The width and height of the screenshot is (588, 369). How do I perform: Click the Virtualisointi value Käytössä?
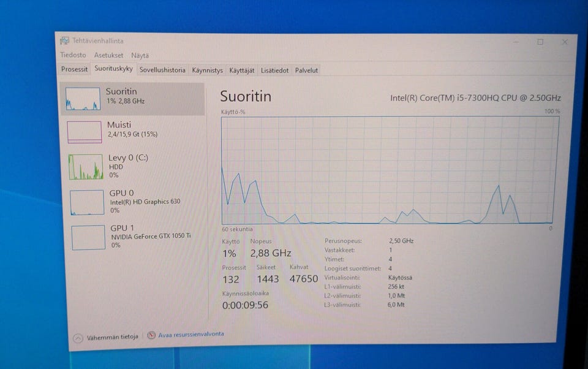(400, 278)
